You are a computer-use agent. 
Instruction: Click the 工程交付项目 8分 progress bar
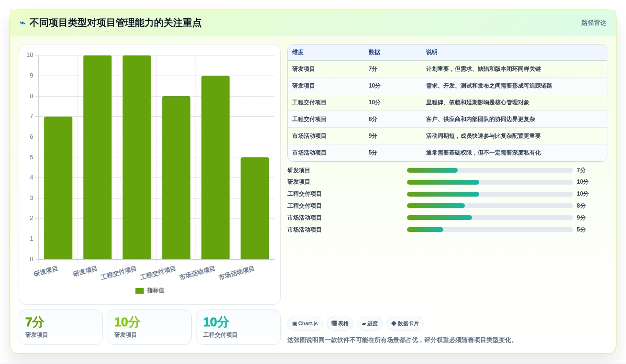[x=490, y=206]
